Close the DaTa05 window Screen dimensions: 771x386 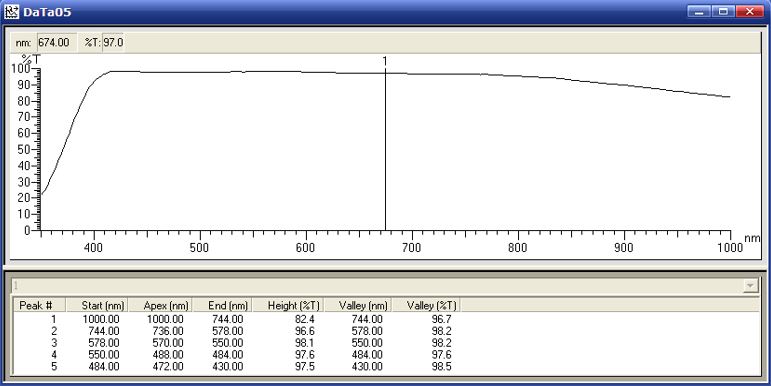[750, 12]
